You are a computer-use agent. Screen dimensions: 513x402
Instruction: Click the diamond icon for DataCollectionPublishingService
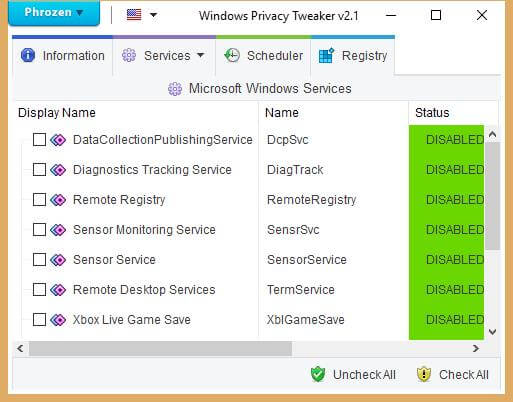click(x=58, y=140)
